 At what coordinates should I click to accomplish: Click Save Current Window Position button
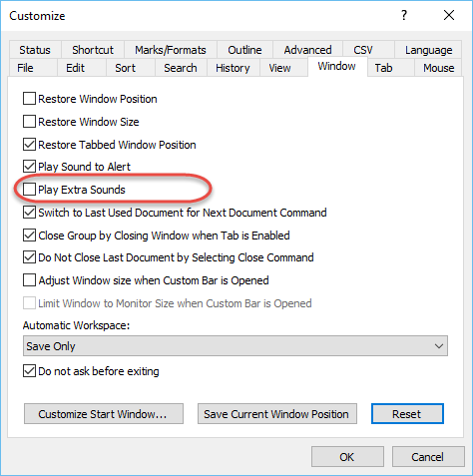point(277,414)
